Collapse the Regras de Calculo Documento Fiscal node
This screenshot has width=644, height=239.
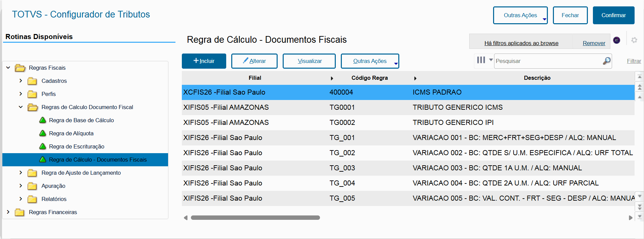coord(21,107)
